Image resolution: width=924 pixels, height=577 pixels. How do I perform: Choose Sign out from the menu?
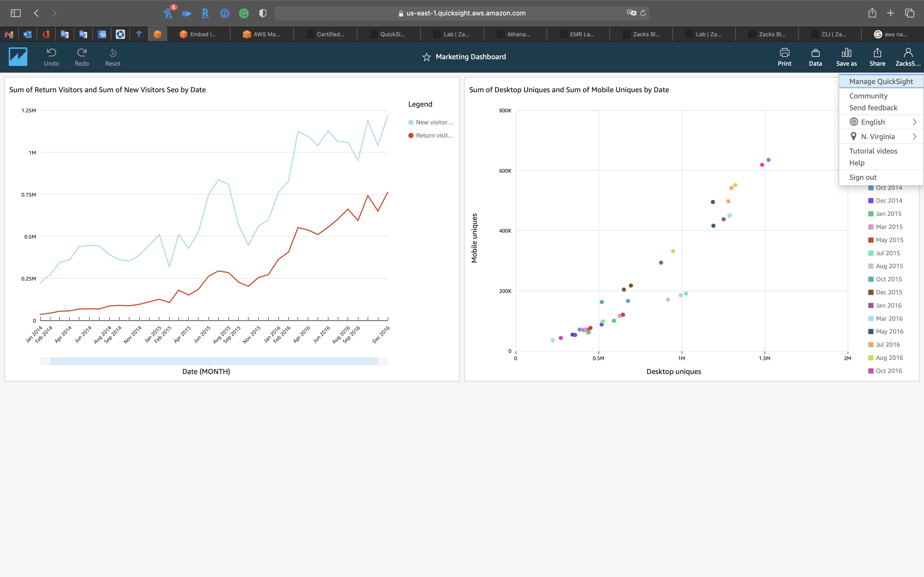863,177
